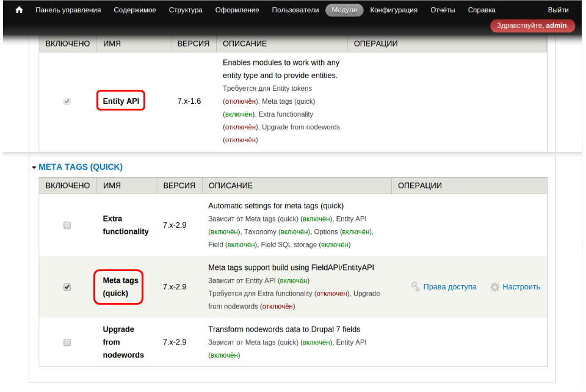Open the Права доступа link
Viewport: 586px width, 392px height.
tap(450, 287)
